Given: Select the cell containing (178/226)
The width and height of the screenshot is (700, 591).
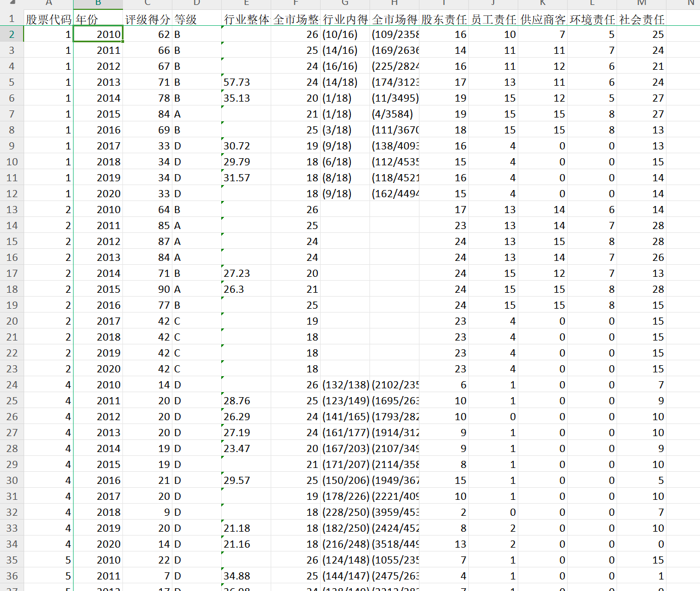Looking at the screenshot, I should tap(345, 496).
